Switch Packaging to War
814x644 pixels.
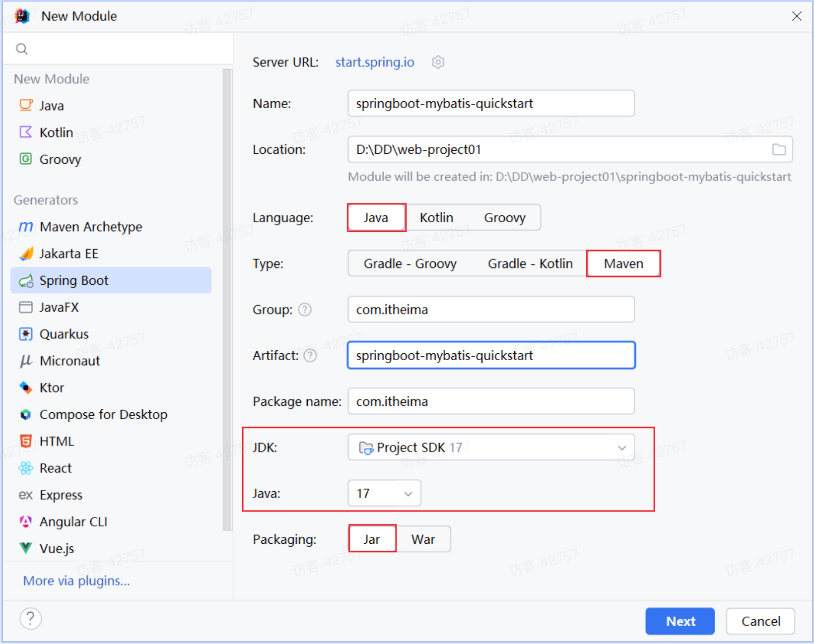[423, 539]
